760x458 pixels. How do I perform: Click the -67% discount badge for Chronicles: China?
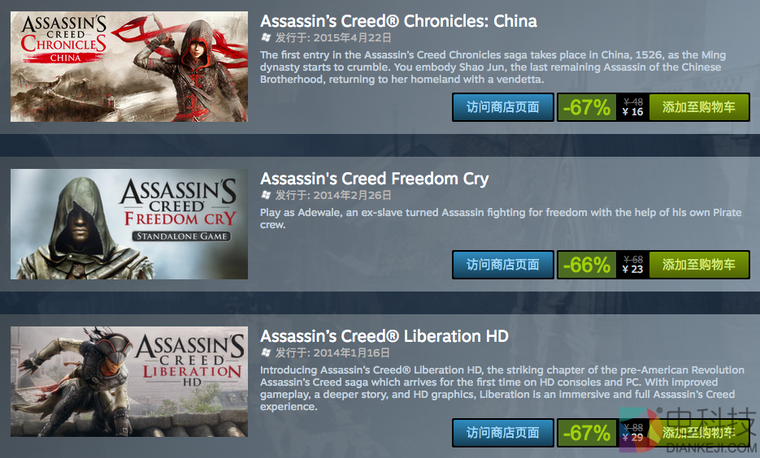click(587, 107)
